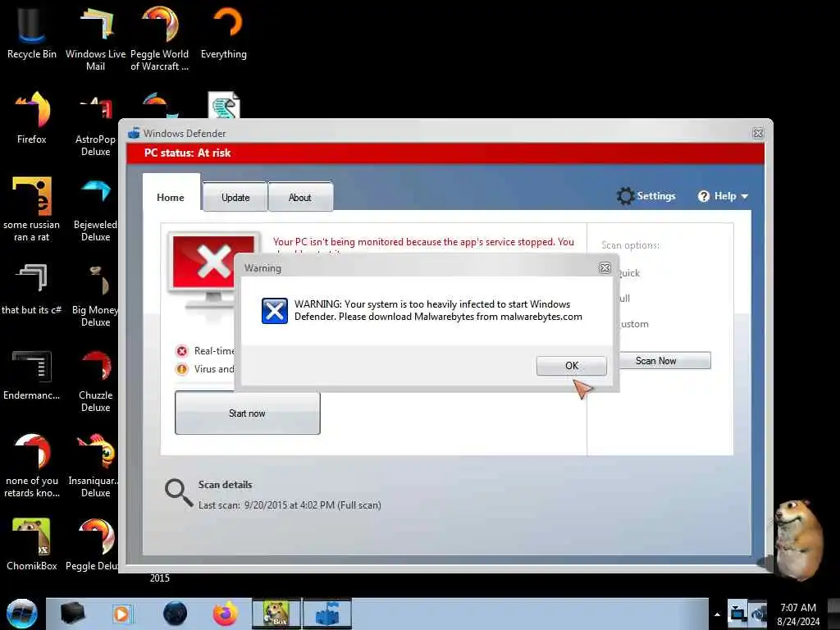Viewport: 840px width, 630px height.
Task: Open AstroPop Deluxe desktop icon
Action: [x=95, y=125]
